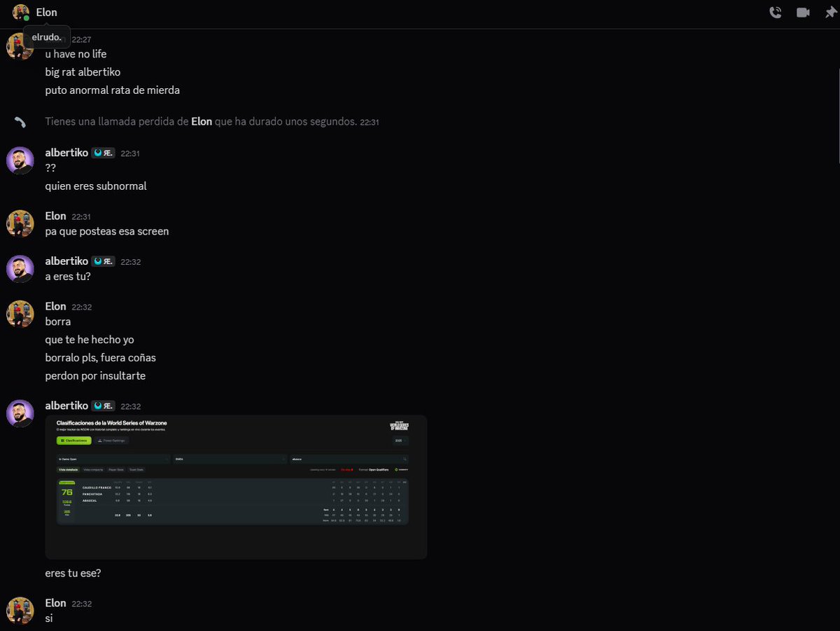Open Elon's avatar beside the 'borra' message
The image size is (840, 631).
click(20, 314)
